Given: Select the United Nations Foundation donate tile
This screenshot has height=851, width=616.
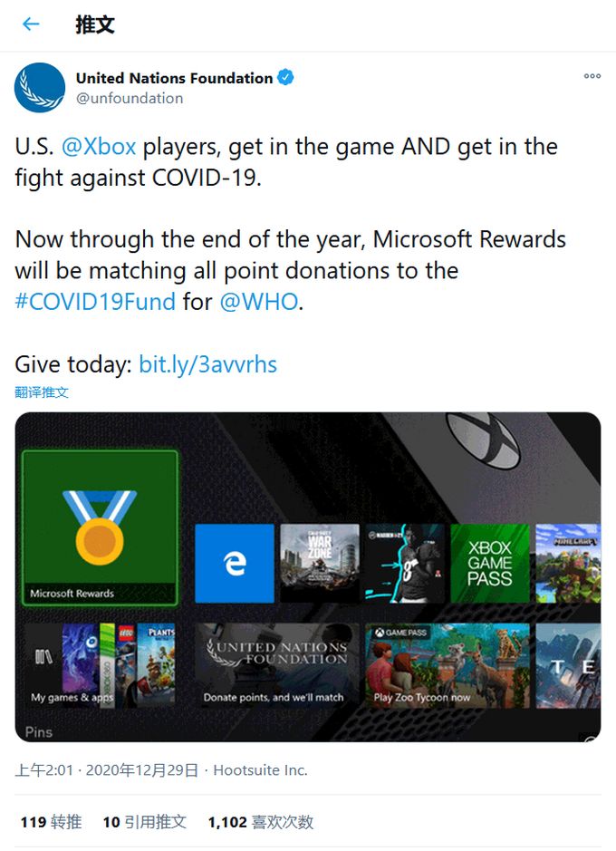Looking at the screenshot, I should [277, 665].
